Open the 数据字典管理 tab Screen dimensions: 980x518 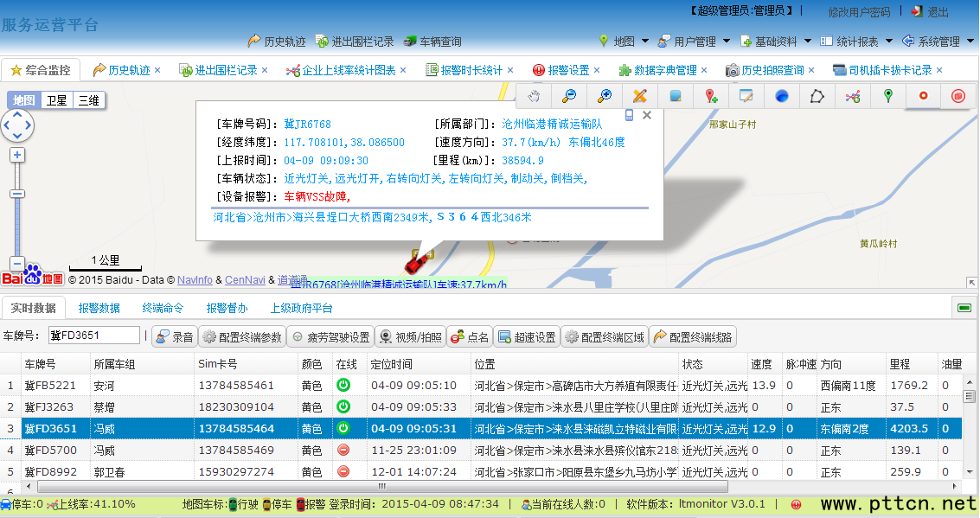[664, 70]
